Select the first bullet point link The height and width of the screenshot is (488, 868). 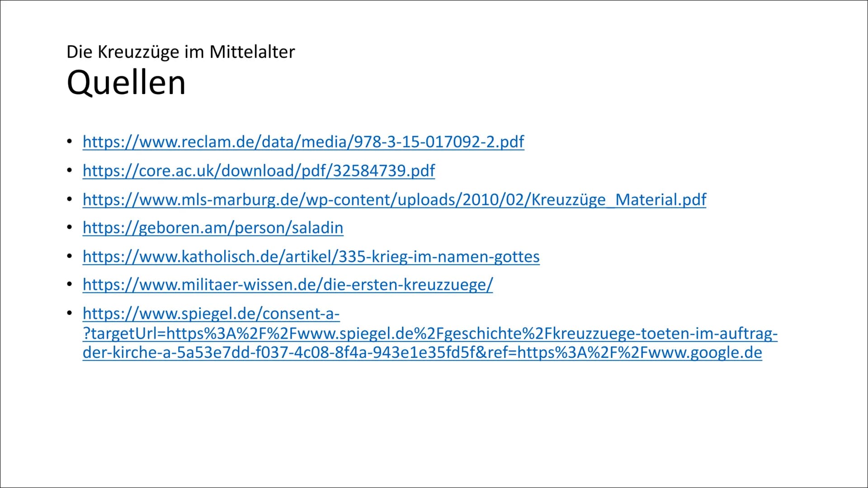(x=304, y=142)
